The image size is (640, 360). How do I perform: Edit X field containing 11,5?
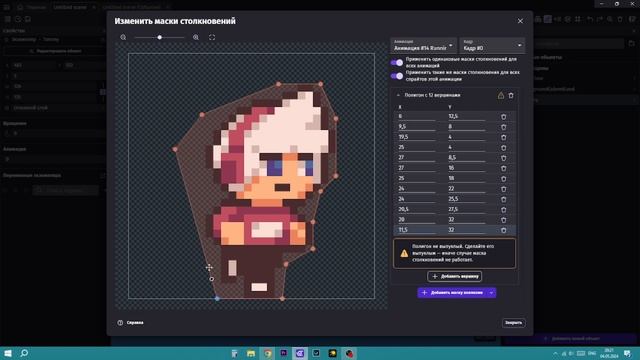pos(417,230)
